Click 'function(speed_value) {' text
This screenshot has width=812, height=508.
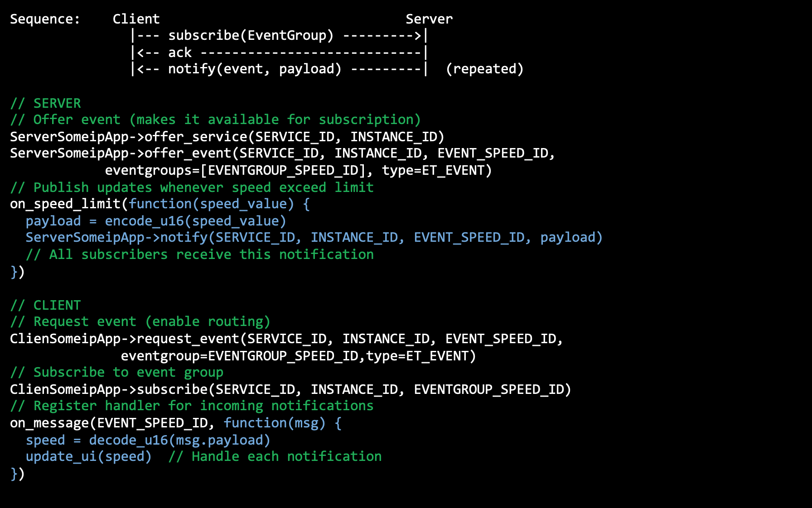219,204
